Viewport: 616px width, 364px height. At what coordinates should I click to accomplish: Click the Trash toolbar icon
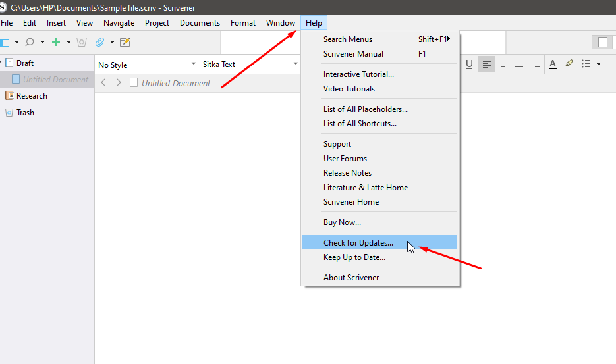coord(82,42)
